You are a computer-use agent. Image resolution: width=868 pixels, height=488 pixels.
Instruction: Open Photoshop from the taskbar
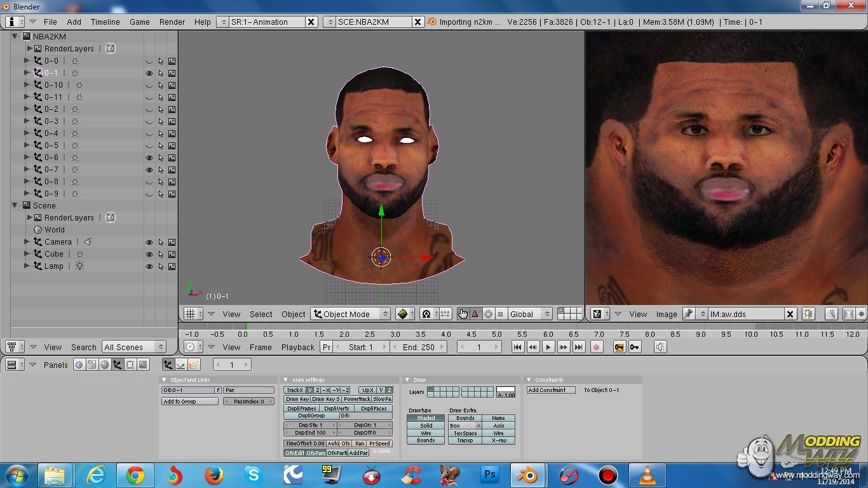489,475
